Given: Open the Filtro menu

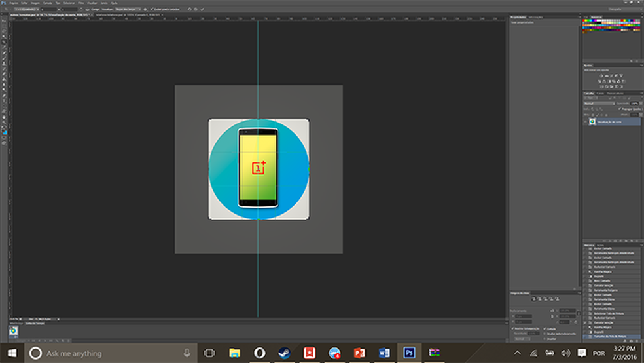Looking at the screenshot, I should coord(81,3).
